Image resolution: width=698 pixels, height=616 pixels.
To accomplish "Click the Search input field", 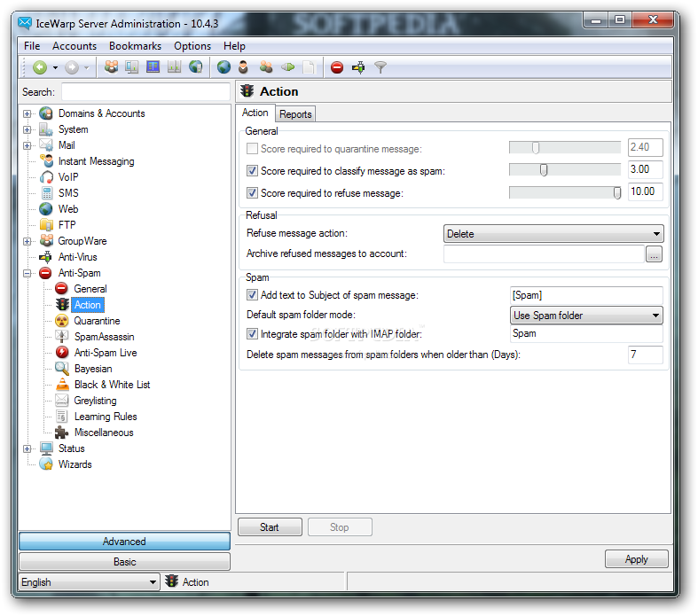I will (145, 92).
